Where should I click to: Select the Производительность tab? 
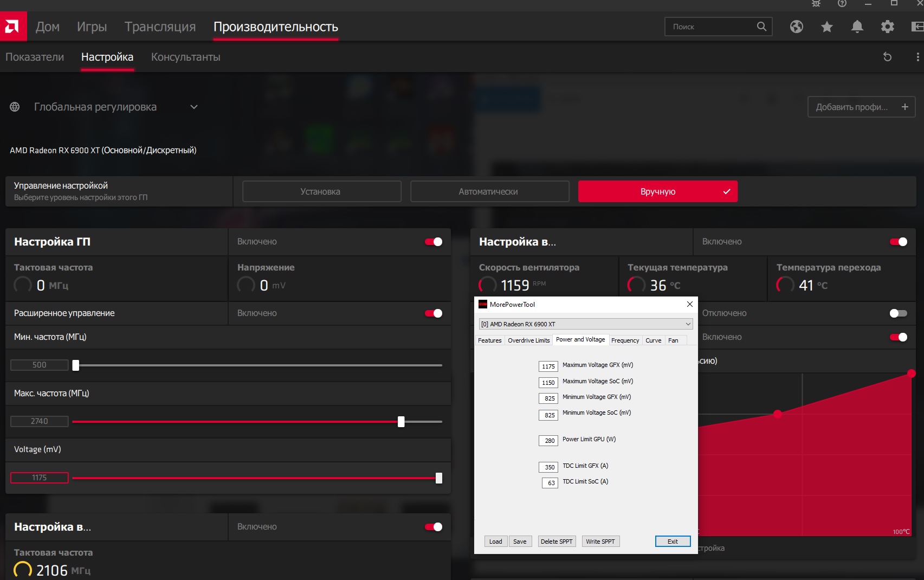coord(276,27)
